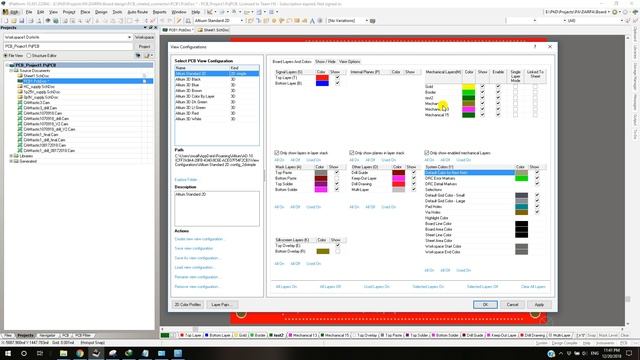
Task: Change the Bottom Overlay color swatch
Action: [x=323, y=251]
